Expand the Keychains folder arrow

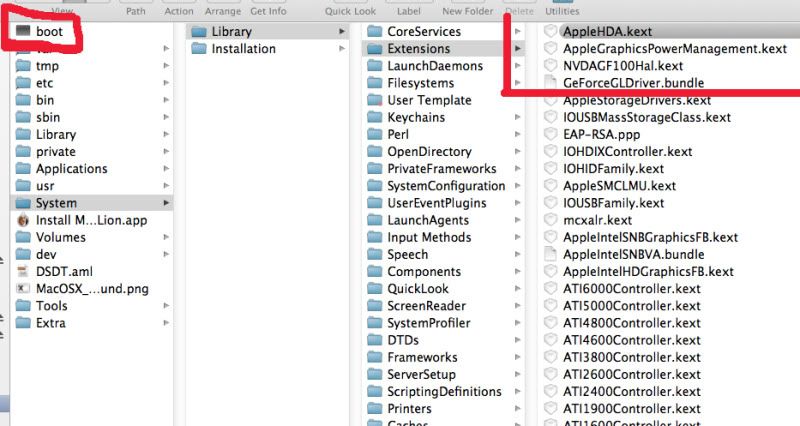[x=517, y=117]
